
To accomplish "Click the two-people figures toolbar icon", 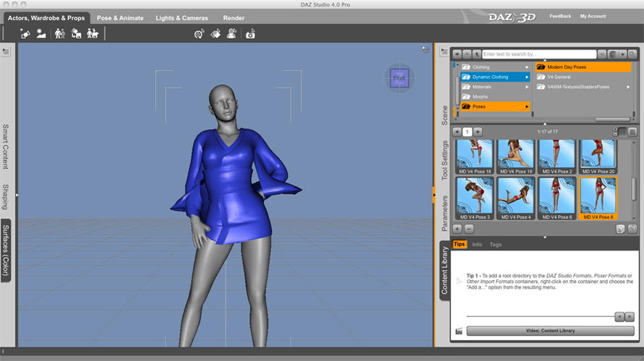I will tap(60, 34).
